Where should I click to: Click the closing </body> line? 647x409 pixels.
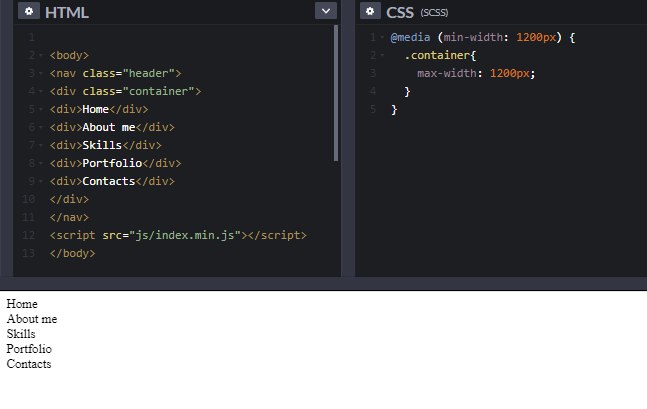point(72,253)
